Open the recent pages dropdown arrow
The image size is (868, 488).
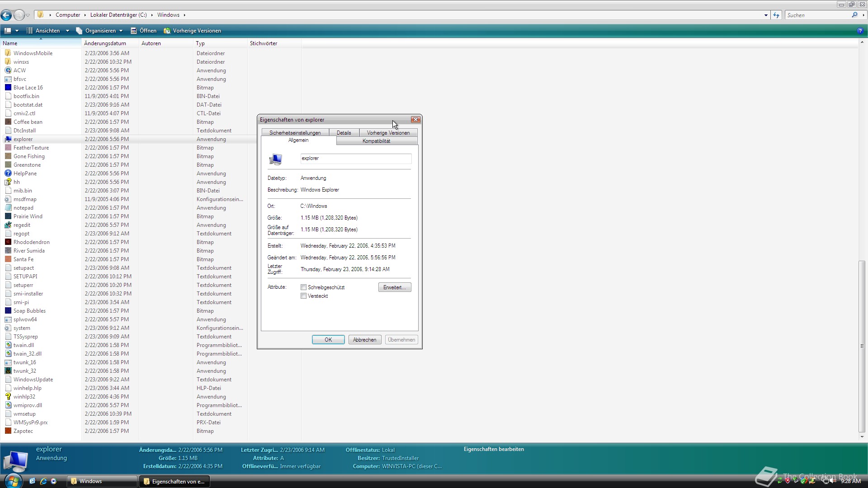point(28,15)
